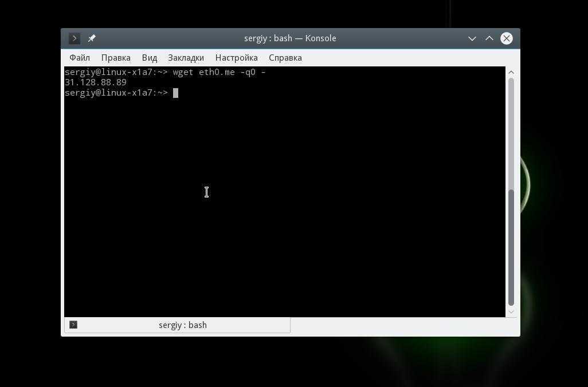Click the IP address 31.128.88.89 output

tap(96, 82)
